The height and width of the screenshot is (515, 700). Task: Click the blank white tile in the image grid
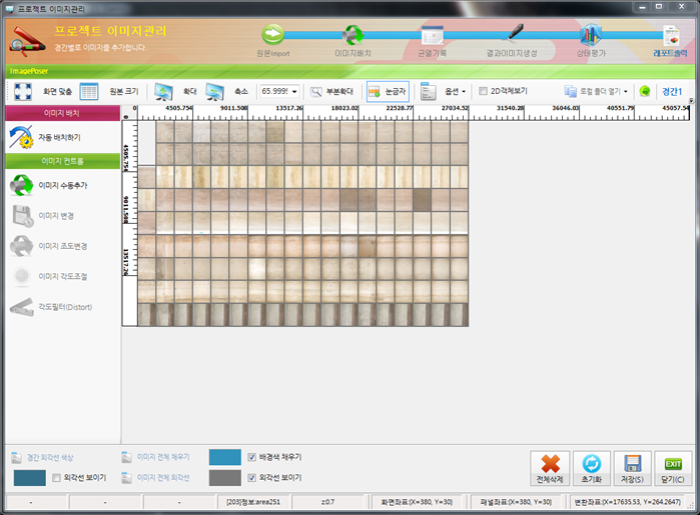tap(146, 143)
